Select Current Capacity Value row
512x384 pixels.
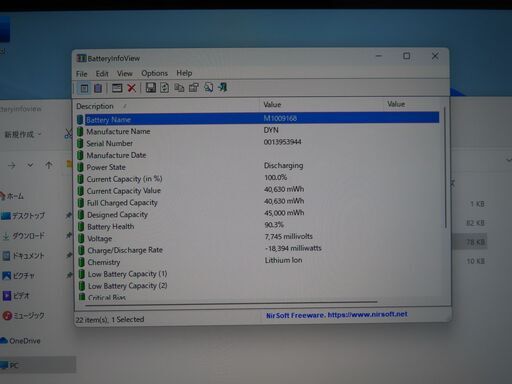(x=257, y=191)
